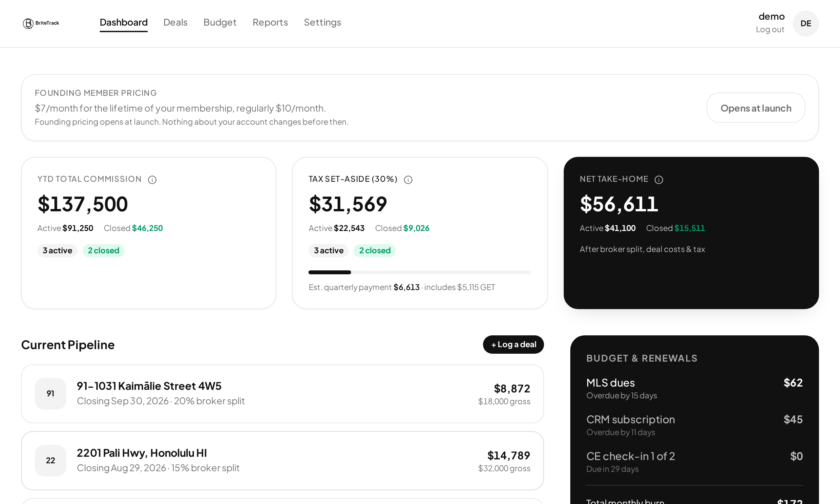840x504 pixels.
Task: Click the estimated quarterly payment $6,613
Action: click(407, 287)
